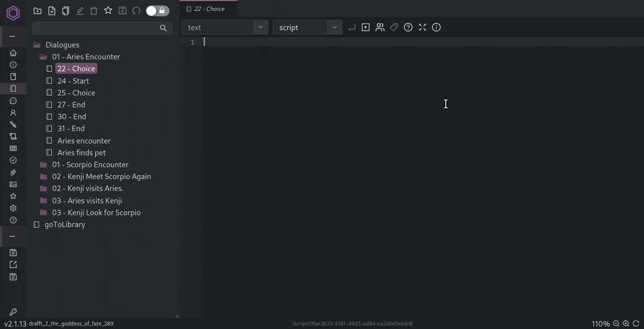Toggle the lock switch
Screen dimensions: 644x329
(x=157, y=11)
